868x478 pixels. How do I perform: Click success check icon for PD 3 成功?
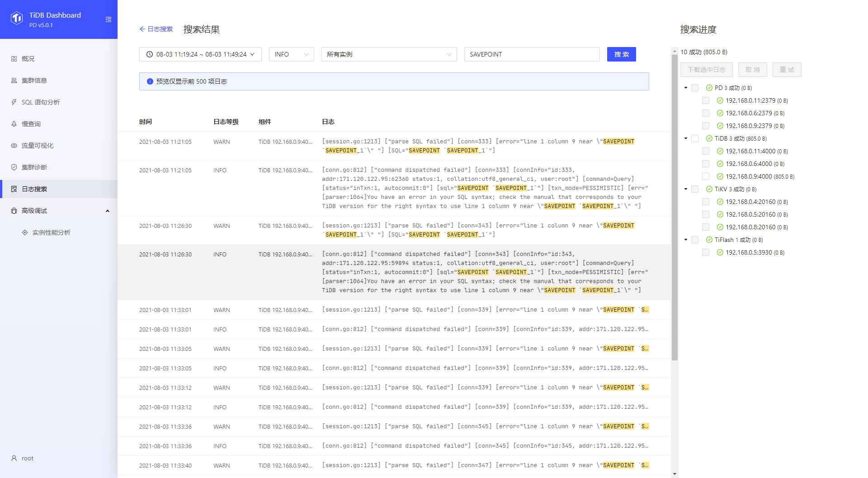click(709, 88)
